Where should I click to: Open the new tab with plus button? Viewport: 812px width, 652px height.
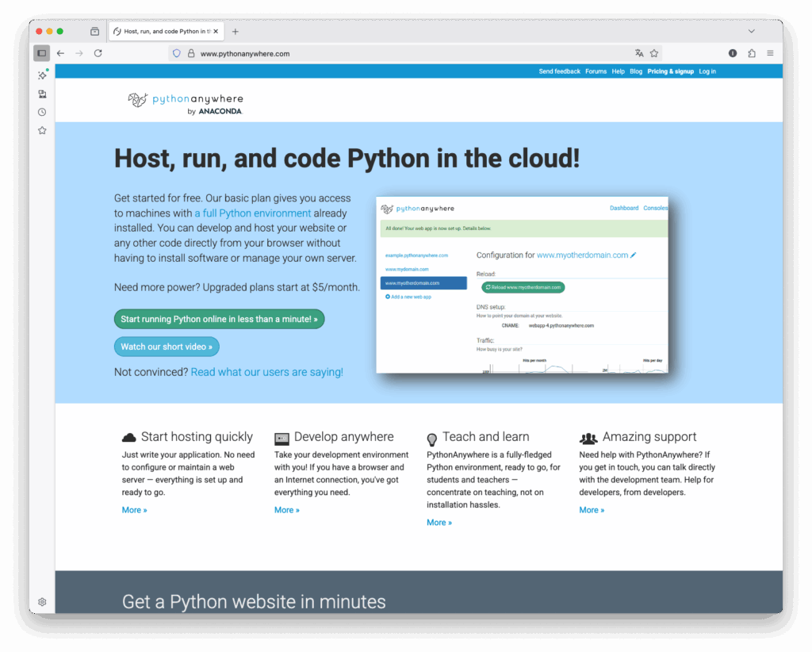pos(236,31)
